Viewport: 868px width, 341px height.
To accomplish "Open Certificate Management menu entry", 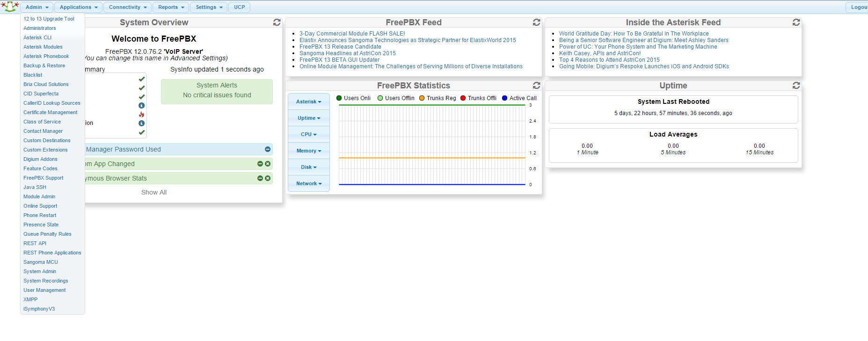I will coord(51,112).
